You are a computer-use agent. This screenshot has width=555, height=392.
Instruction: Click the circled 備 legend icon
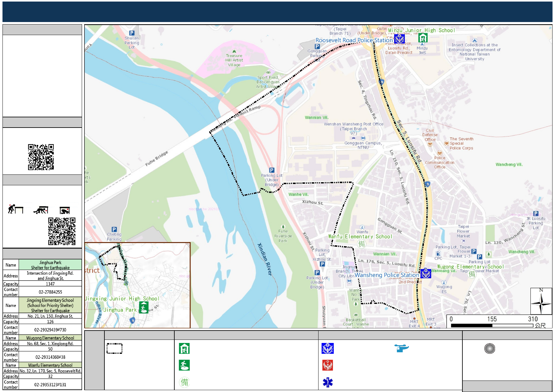click(185, 382)
